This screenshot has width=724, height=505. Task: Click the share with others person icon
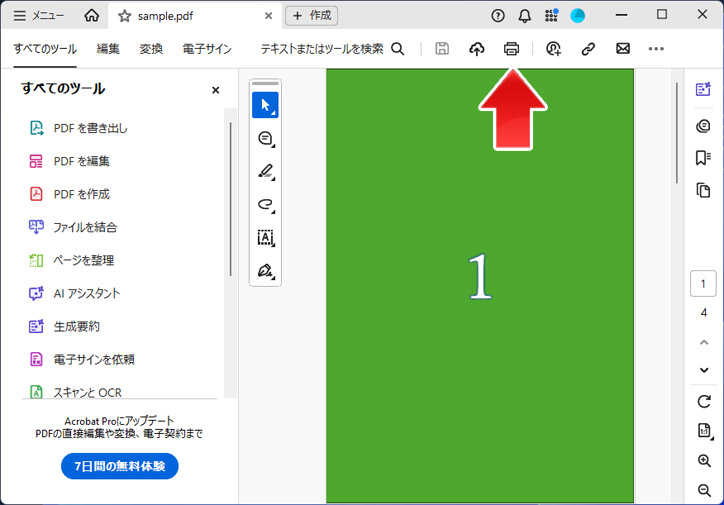553,48
